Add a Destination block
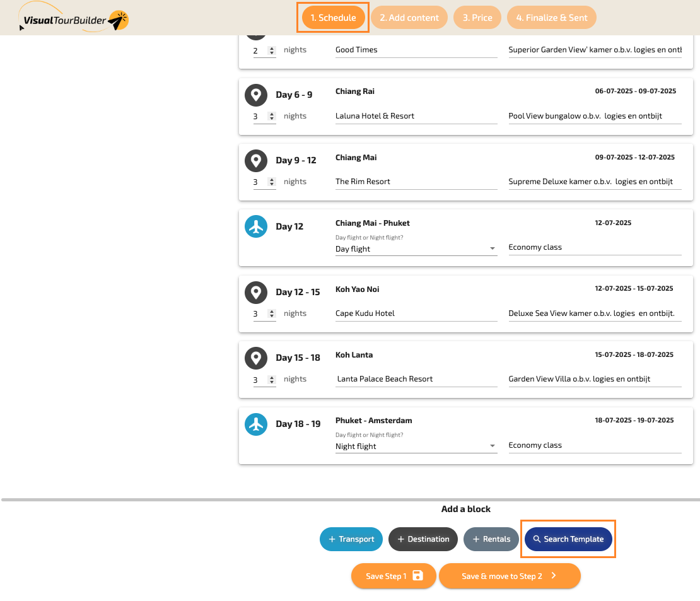Screen dimensions: 700x601 pyautogui.click(x=423, y=539)
